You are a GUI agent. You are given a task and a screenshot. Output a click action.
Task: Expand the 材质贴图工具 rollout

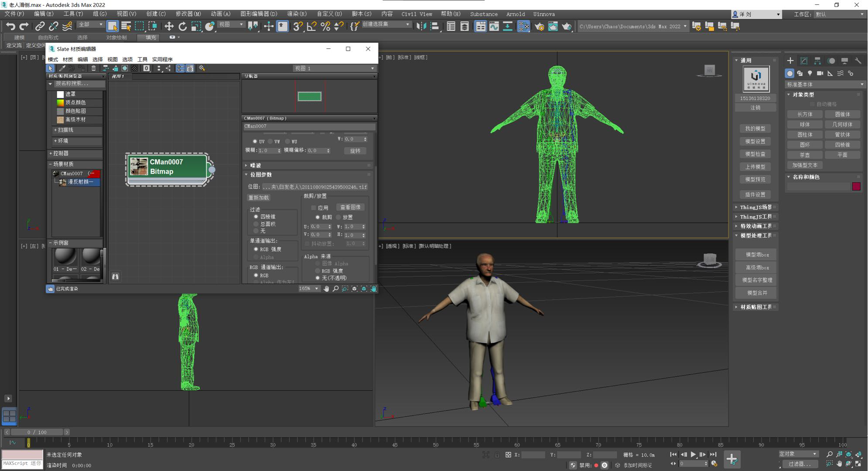pos(755,307)
